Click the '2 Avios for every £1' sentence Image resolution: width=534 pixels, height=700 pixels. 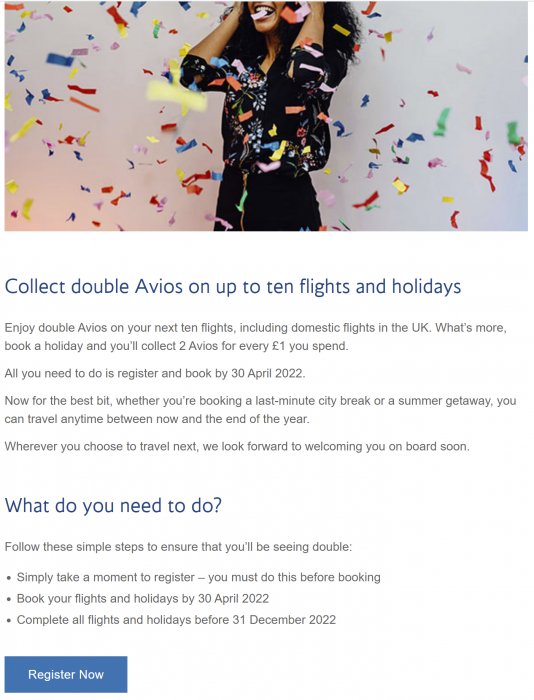[176, 346]
